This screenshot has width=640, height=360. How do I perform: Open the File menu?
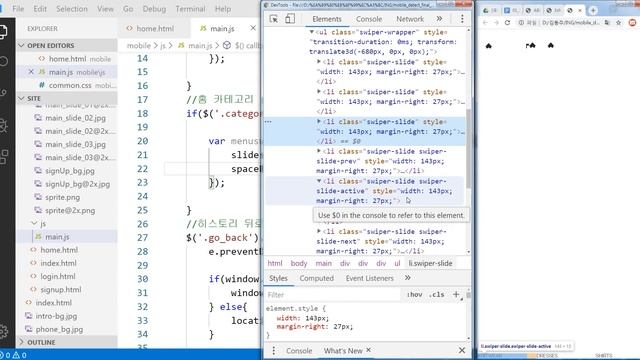coord(18,9)
